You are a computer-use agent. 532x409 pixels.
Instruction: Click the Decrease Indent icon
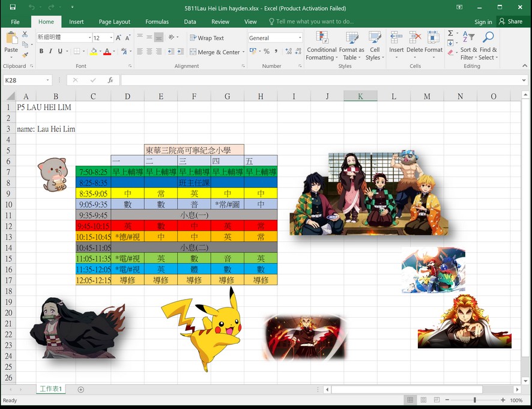[x=171, y=51]
